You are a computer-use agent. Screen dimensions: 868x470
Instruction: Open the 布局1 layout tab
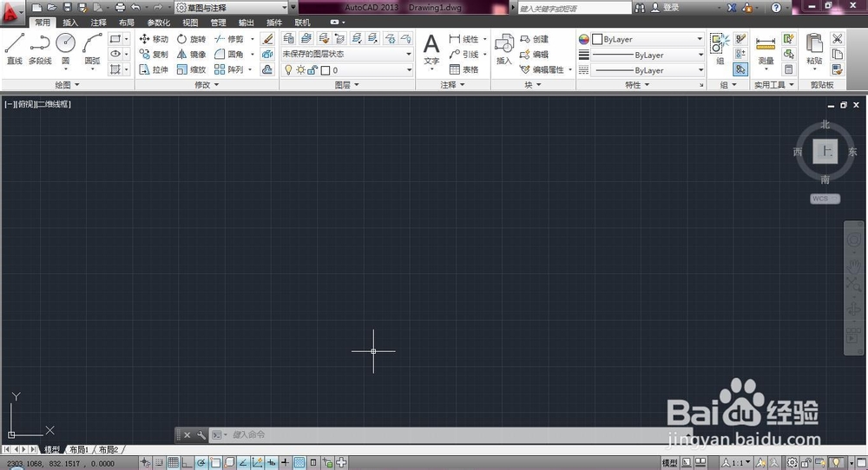[79, 449]
